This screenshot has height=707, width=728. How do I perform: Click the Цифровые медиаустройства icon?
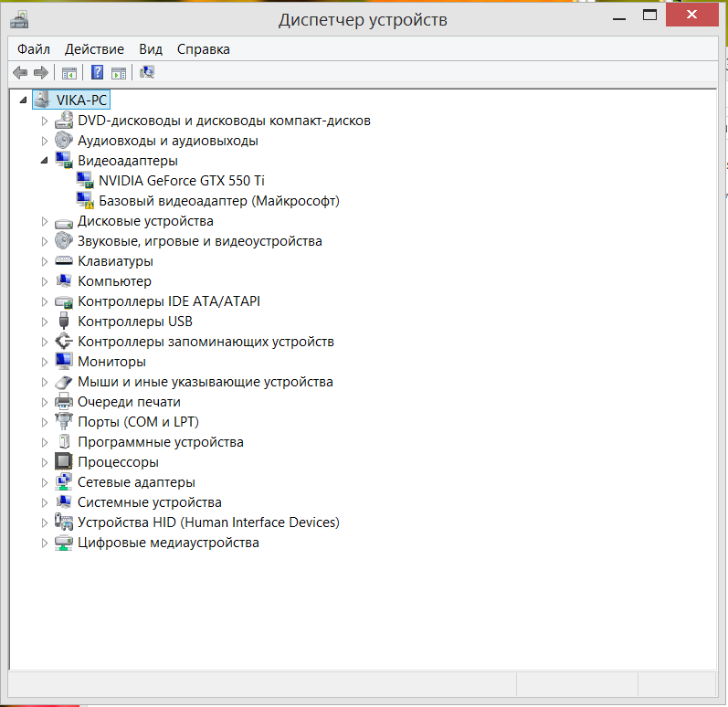(x=64, y=543)
